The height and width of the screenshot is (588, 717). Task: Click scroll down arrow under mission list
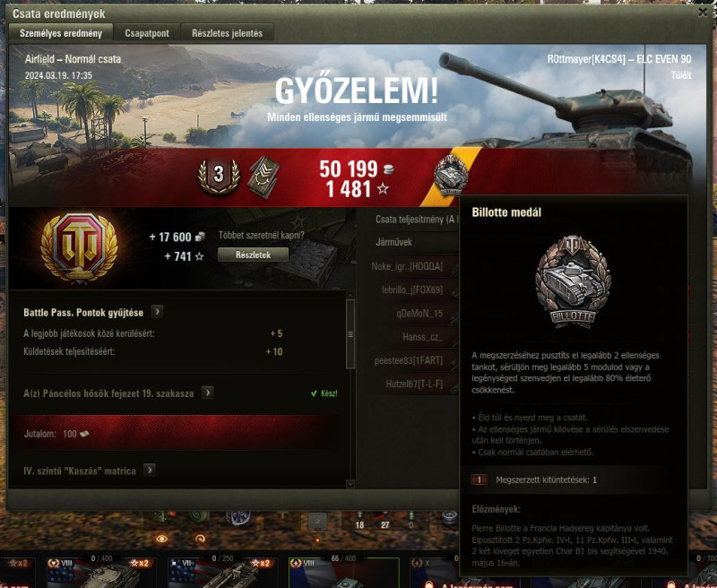(350, 484)
